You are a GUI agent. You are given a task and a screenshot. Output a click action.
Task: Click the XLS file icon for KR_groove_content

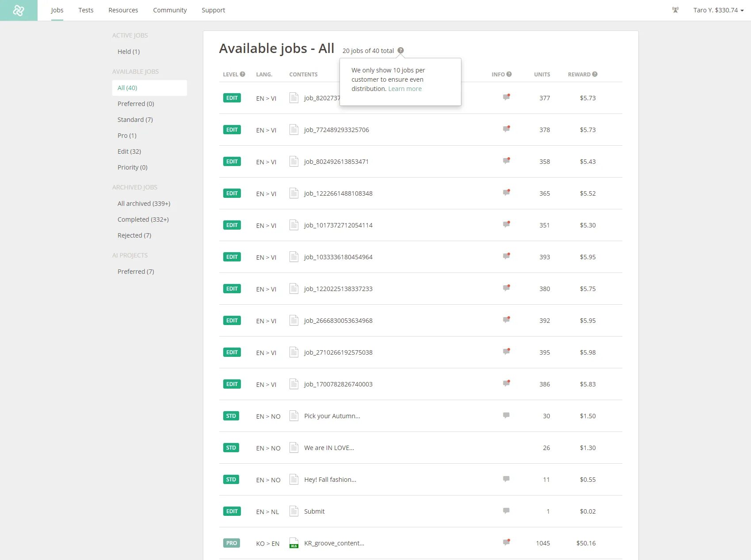294,543
